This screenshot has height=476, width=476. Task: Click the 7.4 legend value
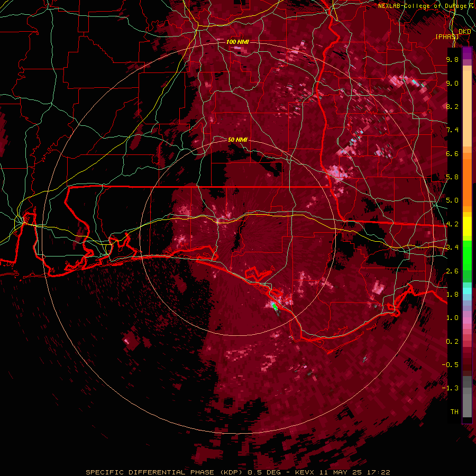(452, 130)
